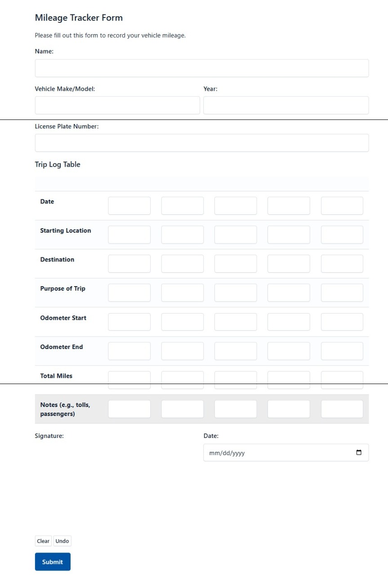Click first Odometer Start input
Image resolution: width=388 pixels, height=588 pixels.
pyautogui.click(x=129, y=322)
